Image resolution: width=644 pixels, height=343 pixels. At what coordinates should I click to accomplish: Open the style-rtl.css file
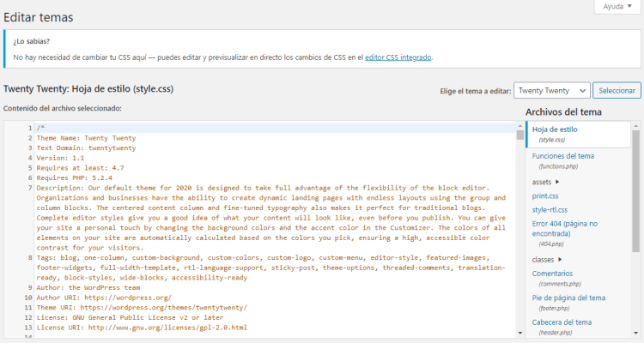[550, 209]
